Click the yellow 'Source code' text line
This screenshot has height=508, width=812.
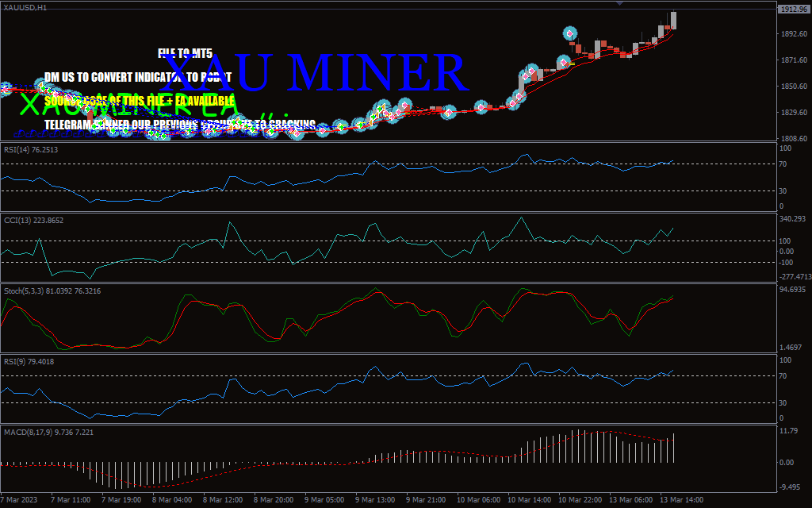[140, 101]
